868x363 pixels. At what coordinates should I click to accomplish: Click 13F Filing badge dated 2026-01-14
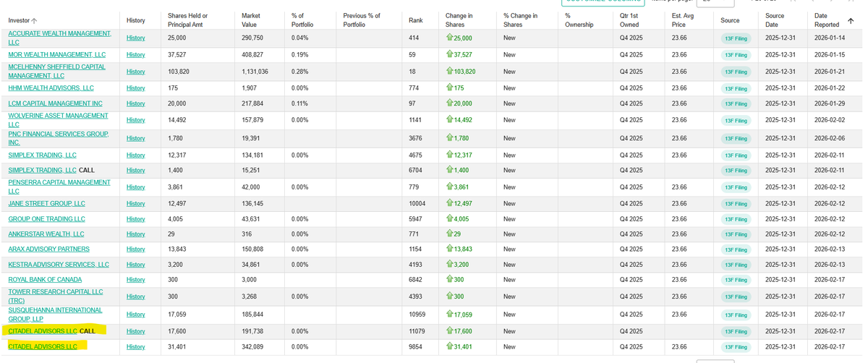point(736,38)
